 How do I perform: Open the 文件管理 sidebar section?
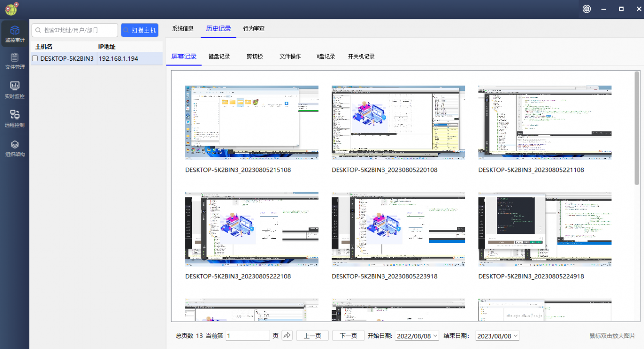point(15,61)
